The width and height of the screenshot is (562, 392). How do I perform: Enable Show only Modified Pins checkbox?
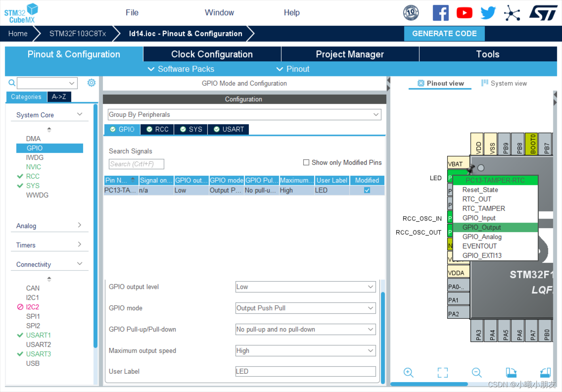(306, 162)
